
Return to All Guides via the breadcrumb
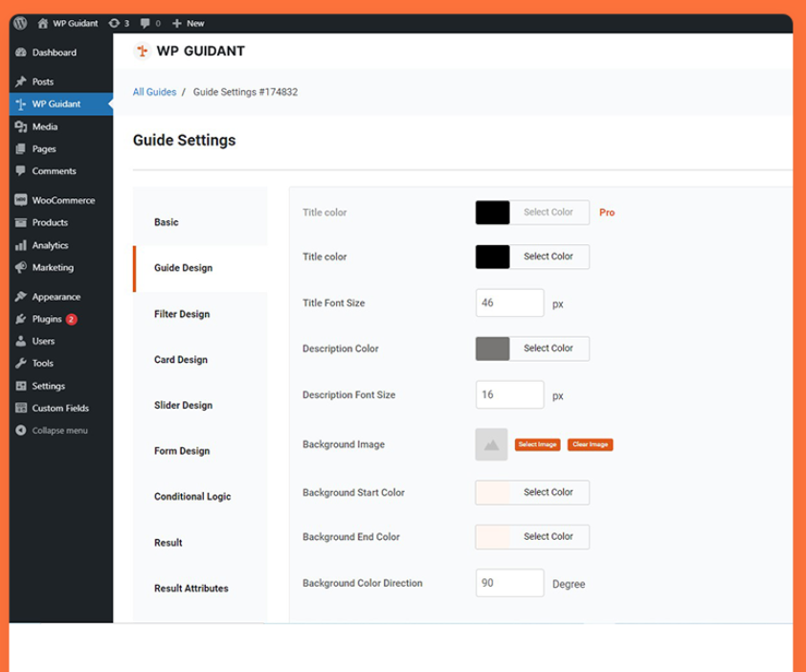pos(153,92)
